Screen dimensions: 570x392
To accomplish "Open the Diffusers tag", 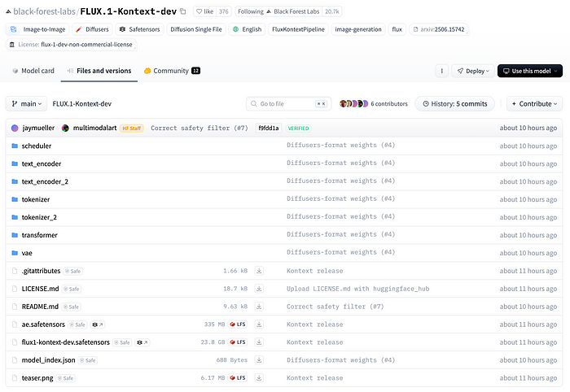I will pos(92,29).
